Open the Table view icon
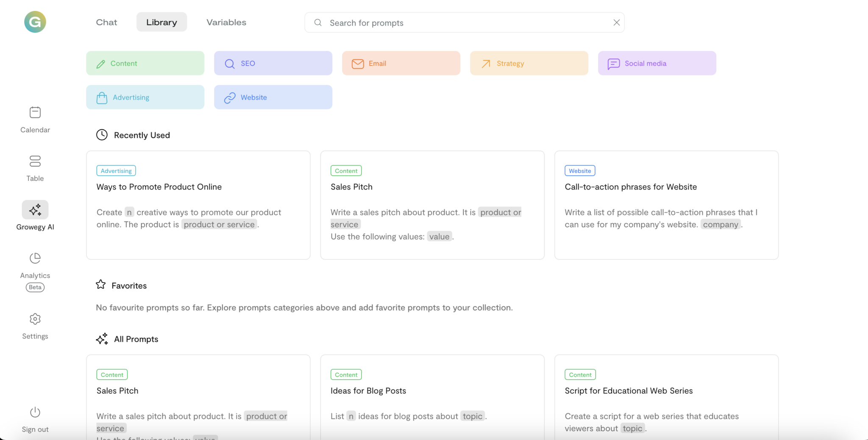 click(x=35, y=162)
